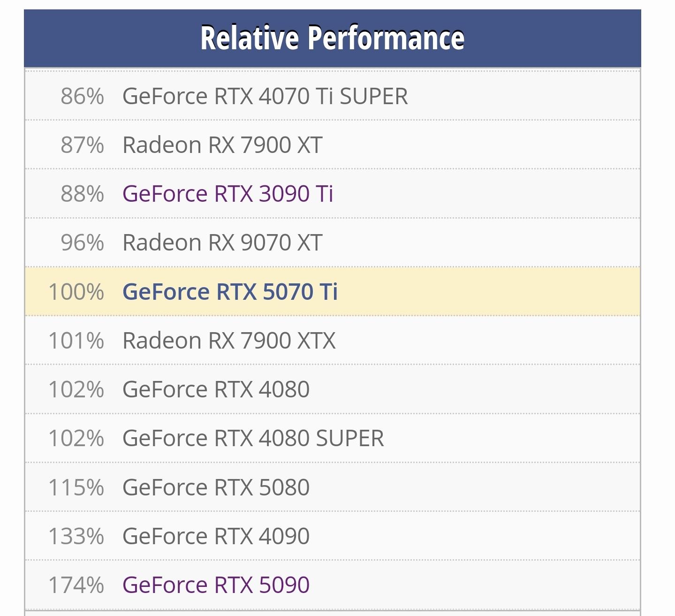The image size is (675, 616).
Task: Open the visited GeForce RTX 3090 Ti link
Action: point(228,194)
